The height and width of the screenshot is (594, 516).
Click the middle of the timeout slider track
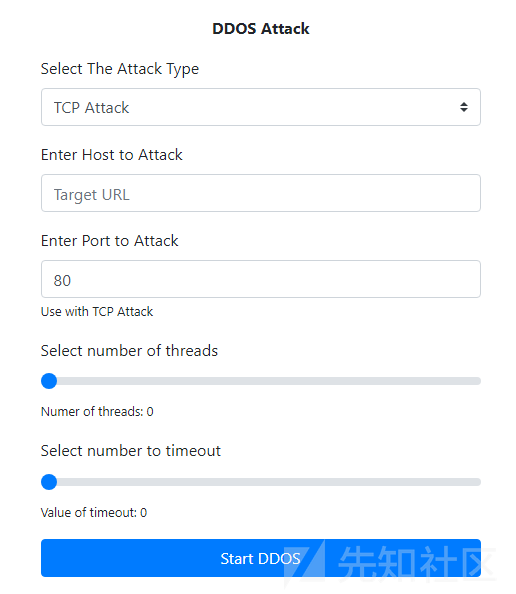(261, 482)
